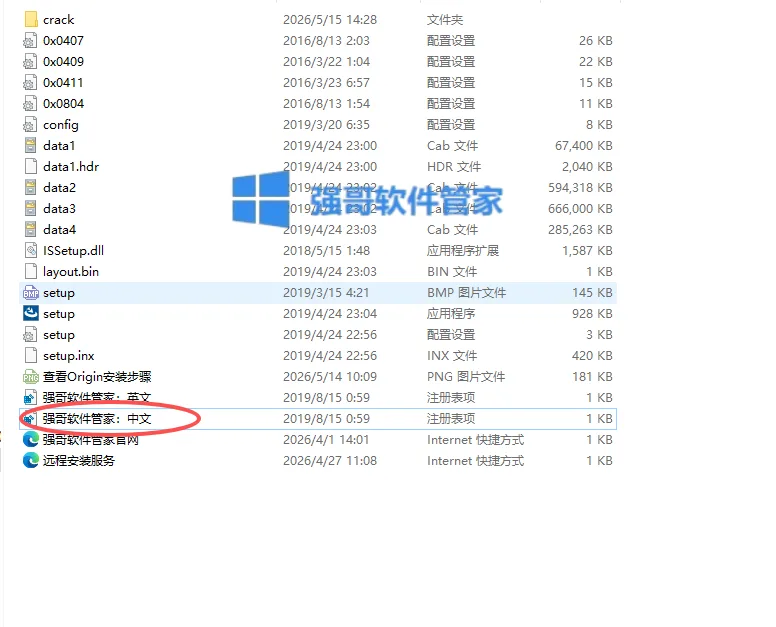776x627 pixels.
Task: Click the file name "config"
Action: pyautogui.click(x=61, y=125)
